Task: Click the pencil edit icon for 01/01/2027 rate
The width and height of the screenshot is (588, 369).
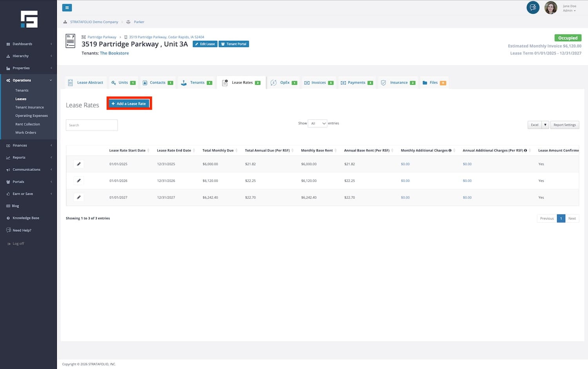Action: click(79, 197)
